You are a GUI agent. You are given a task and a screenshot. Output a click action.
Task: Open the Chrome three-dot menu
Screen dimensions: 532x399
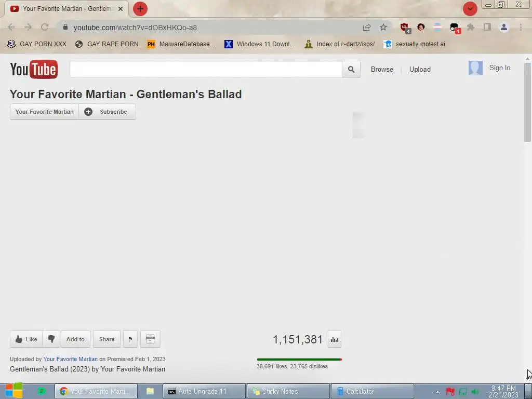pos(521,27)
